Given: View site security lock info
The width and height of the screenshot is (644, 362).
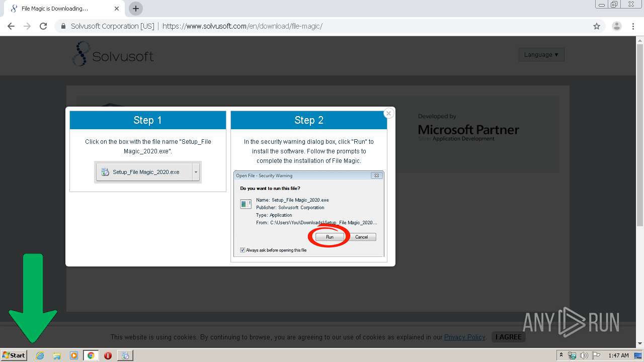Looking at the screenshot, I should [63, 26].
